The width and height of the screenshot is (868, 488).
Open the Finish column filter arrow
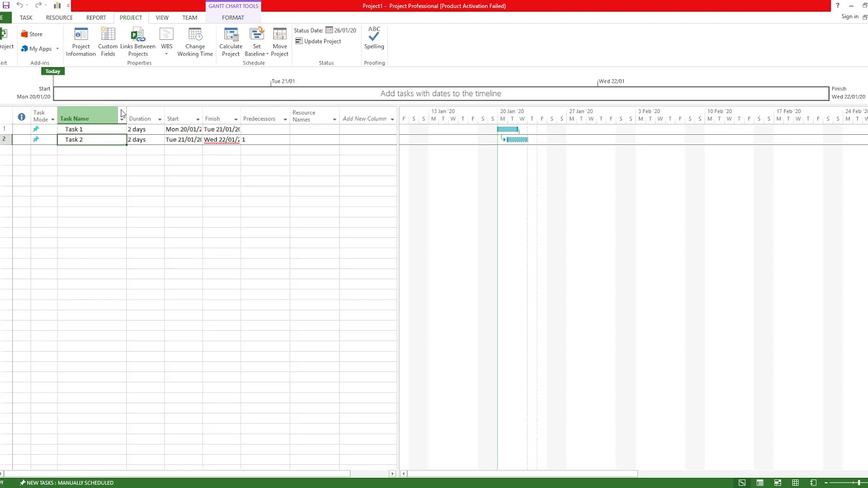coord(236,120)
